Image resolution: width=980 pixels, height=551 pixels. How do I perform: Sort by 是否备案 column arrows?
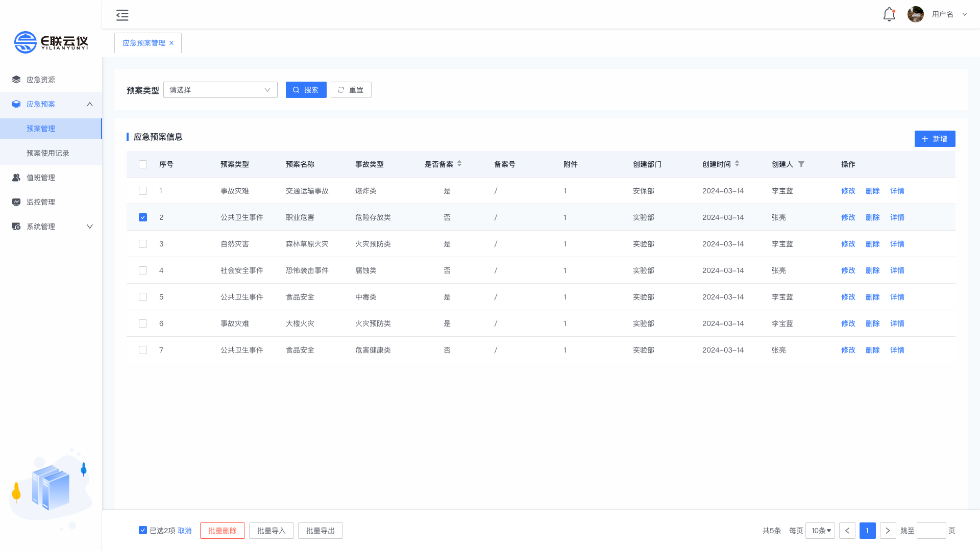(x=459, y=164)
